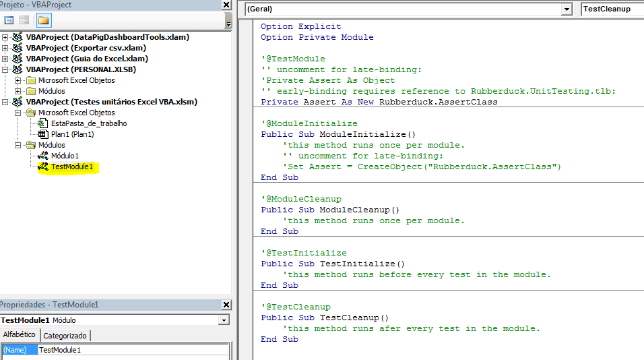644x360 pixels.
Task: Collapse the Testes unitários Excel VBA.xlsm project
Action: (5, 102)
